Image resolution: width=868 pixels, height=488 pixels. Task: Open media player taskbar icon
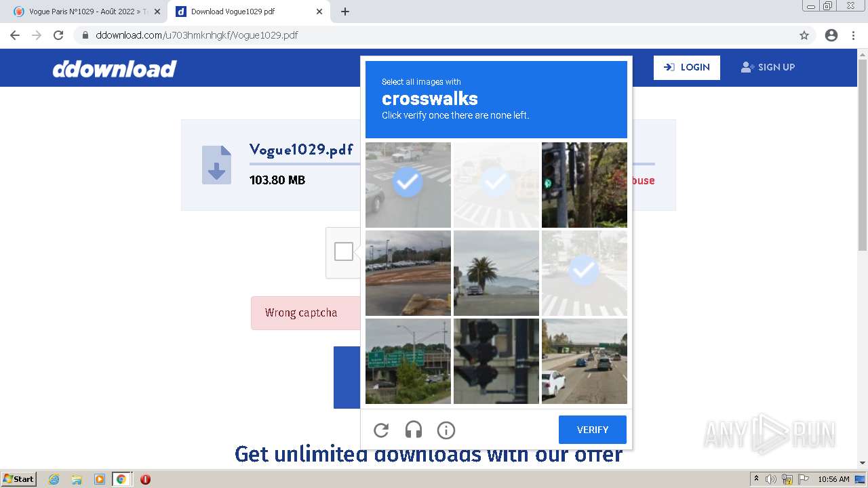pos(99,479)
